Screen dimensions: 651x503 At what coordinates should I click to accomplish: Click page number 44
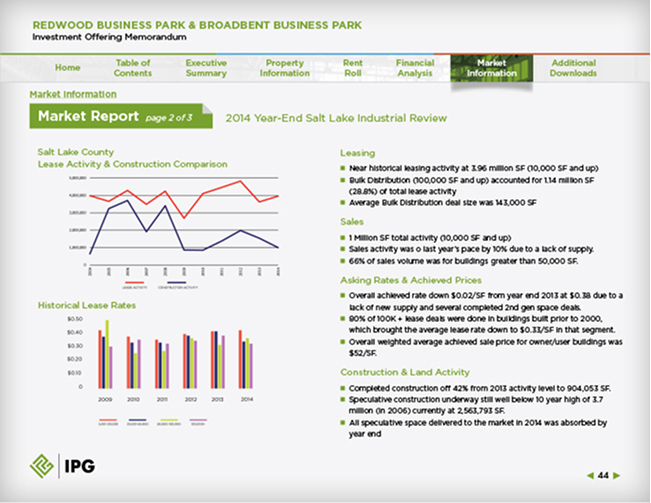tap(603, 476)
